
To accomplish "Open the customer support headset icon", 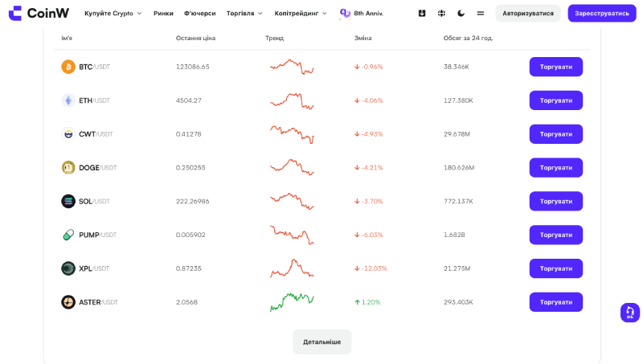I will 630,313.
